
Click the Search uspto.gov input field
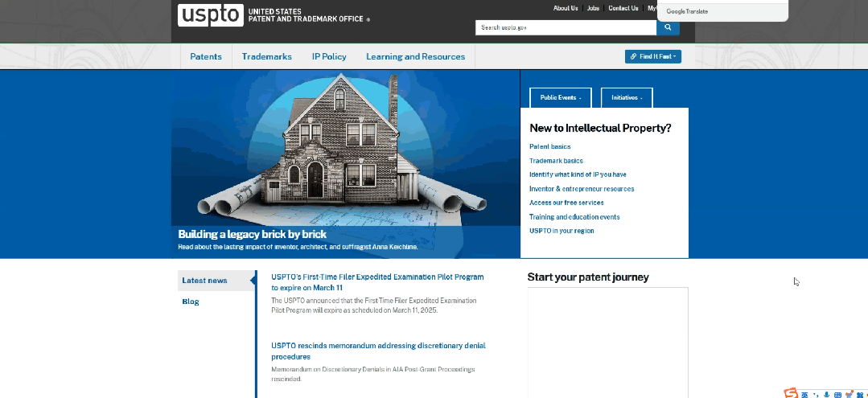click(x=566, y=27)
